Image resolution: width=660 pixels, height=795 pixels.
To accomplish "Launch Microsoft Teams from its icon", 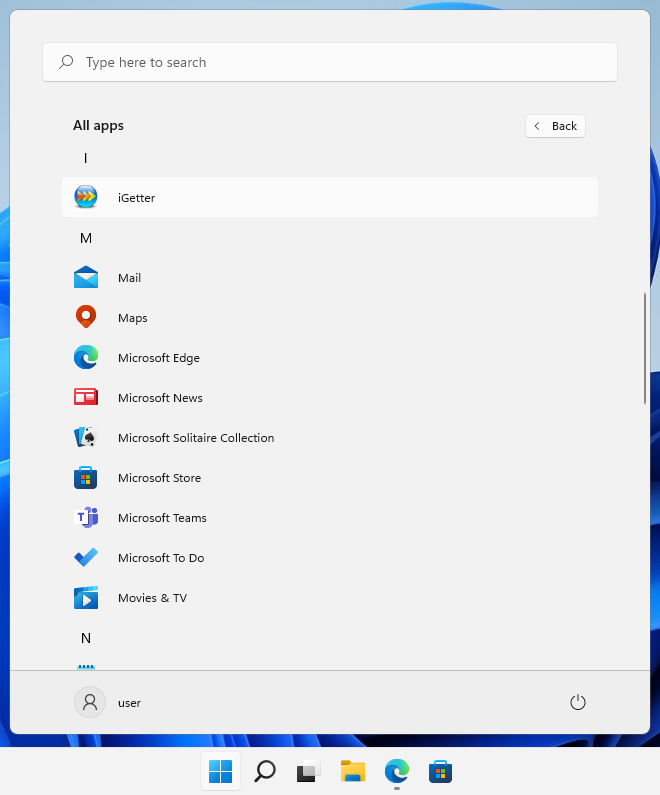I will 86,517.
